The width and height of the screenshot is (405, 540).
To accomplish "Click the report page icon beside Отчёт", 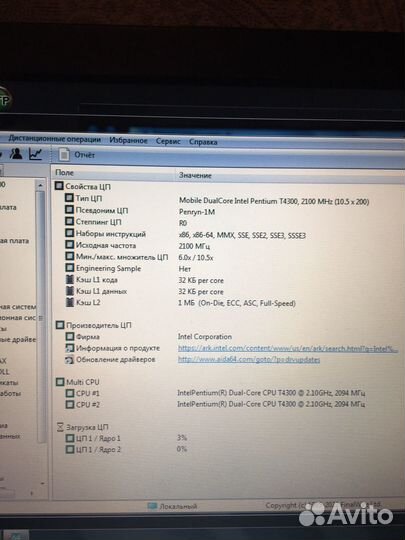I will coord(64,155).
